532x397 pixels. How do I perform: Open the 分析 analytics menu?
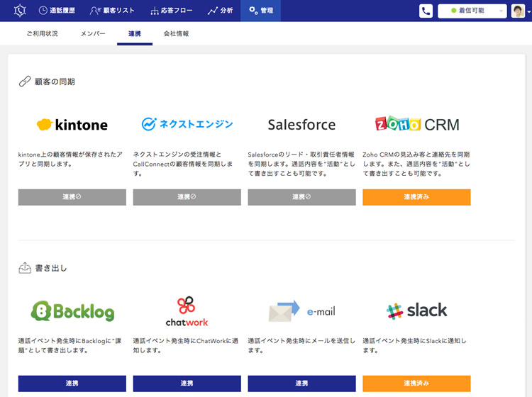(x=220, y=11)
